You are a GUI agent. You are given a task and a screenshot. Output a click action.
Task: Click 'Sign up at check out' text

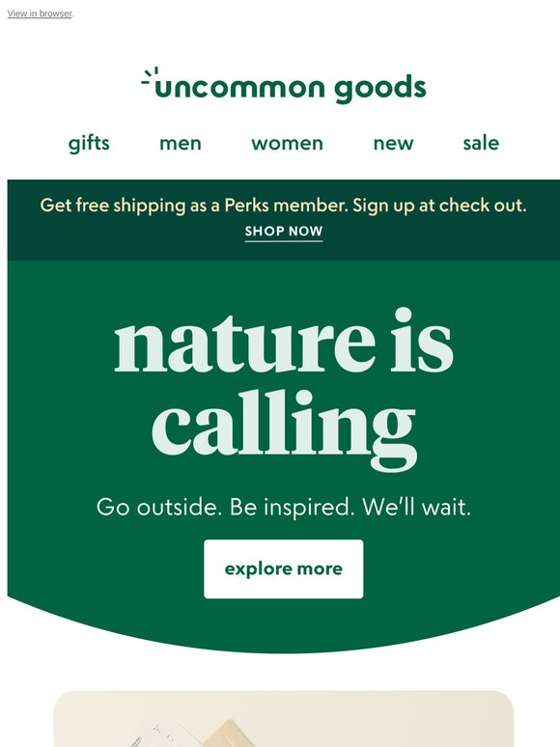(439, 206)
